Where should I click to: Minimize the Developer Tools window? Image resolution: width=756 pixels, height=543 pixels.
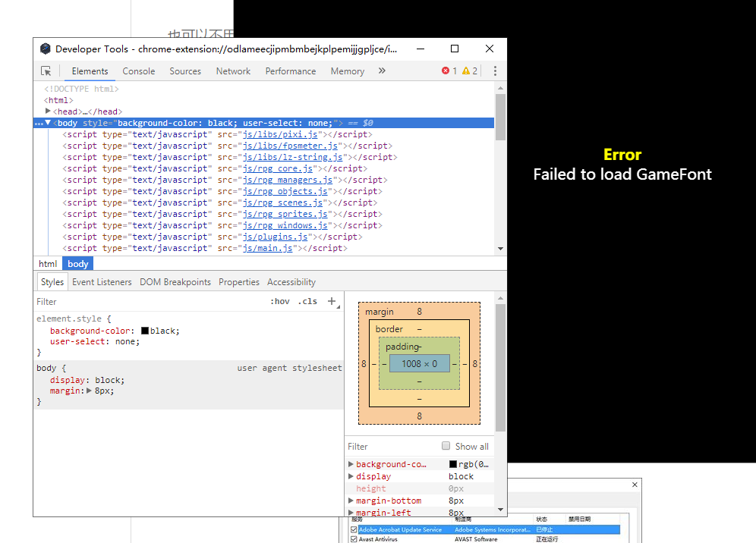(x=421, y=49)
